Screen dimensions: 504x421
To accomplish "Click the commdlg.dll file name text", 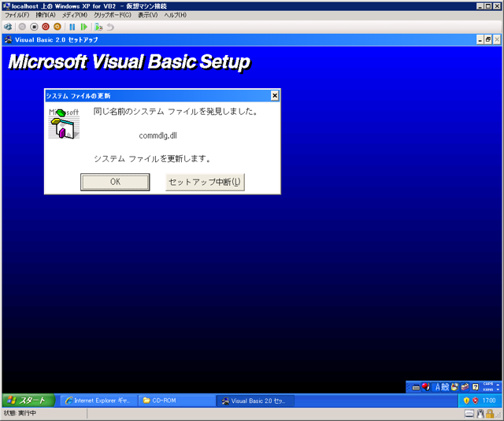I will coord(157,135).
